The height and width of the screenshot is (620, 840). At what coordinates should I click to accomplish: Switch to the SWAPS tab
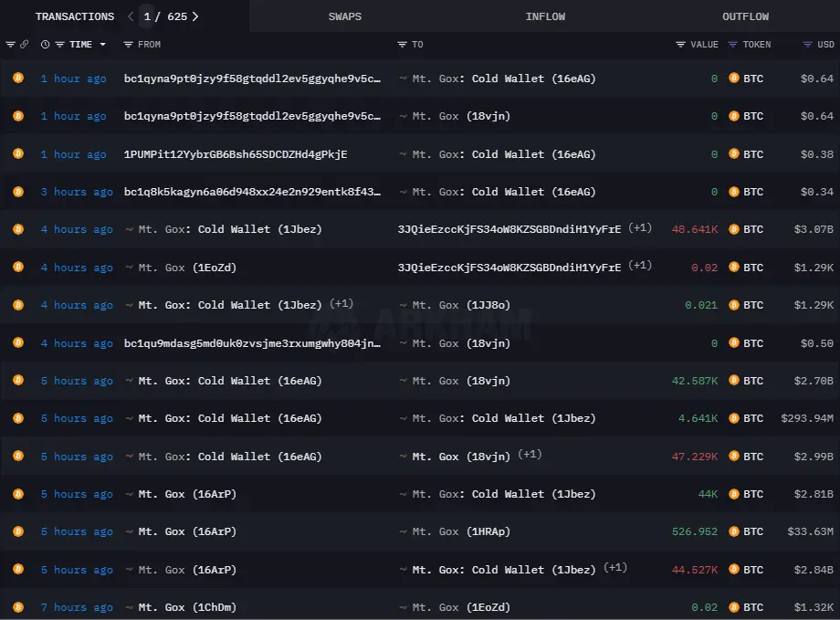coord(344,16)
